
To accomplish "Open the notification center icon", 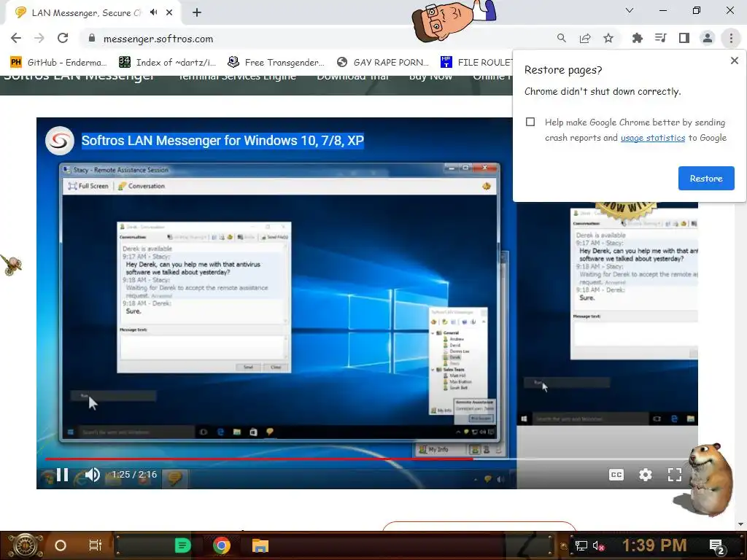I will click(x=717, y=546).
